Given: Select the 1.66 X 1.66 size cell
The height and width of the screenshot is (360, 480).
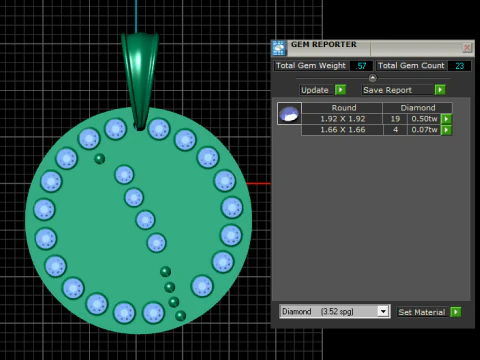Looking at the screenshot, I should pyautogui.click(x=342, y=130).
